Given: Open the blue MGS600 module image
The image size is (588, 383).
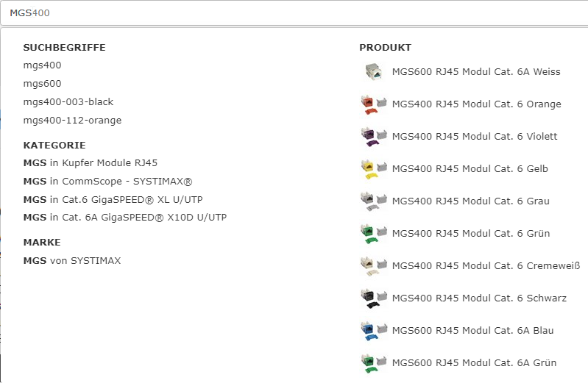Looking at the screenshot, I should click(x=374, y=330).
